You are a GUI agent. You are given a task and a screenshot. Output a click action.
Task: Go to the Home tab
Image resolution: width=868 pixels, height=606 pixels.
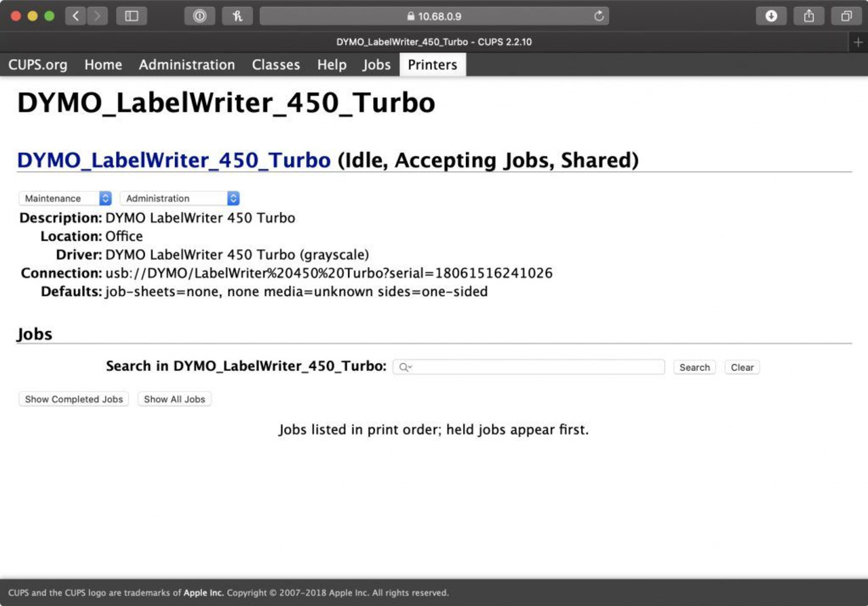click(103, 64)
